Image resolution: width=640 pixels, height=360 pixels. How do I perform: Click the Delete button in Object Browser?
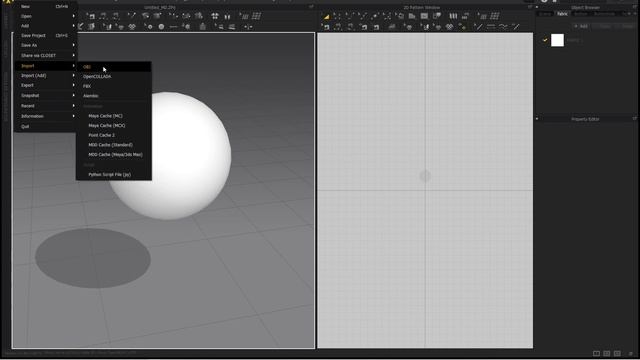(x=627, y=26)
